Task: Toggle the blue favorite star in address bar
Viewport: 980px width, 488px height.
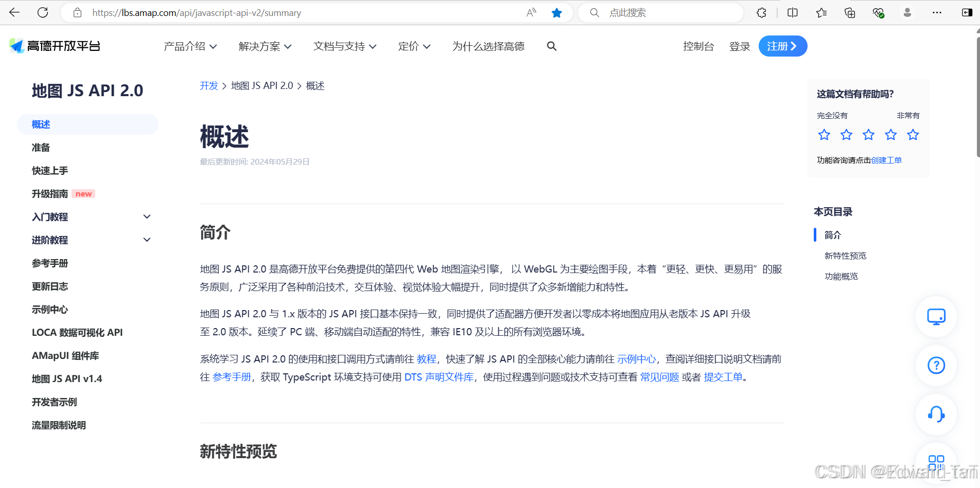Action: tap(556, 13)
